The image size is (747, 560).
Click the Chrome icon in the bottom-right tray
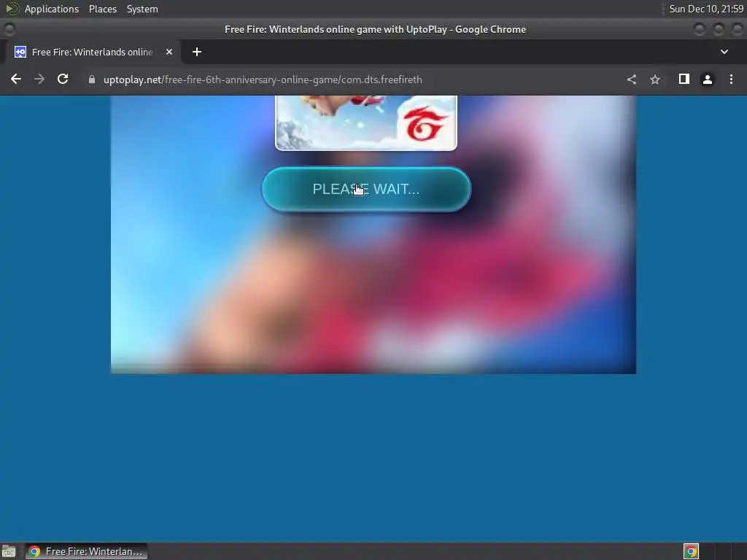point(691,551)
